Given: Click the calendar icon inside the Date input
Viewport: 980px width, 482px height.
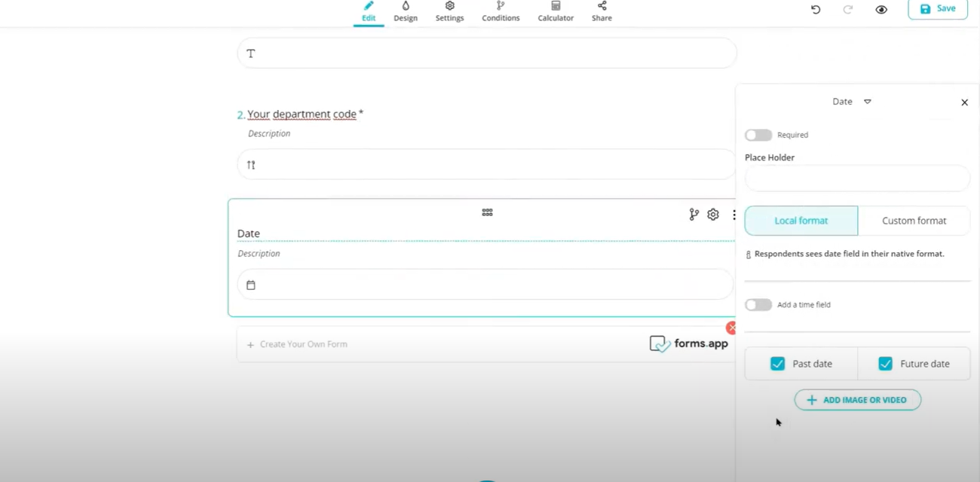Looking at the screenshot, I should pyautogui.click(x=250, y=285).
